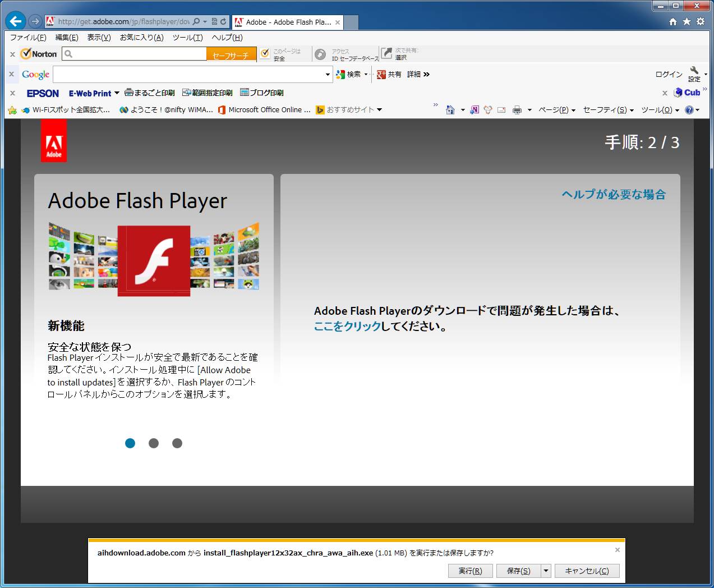Viewport: 714px width, 588px height.
Task: Click the compatibility view icon in address bar
Action: 215,22
